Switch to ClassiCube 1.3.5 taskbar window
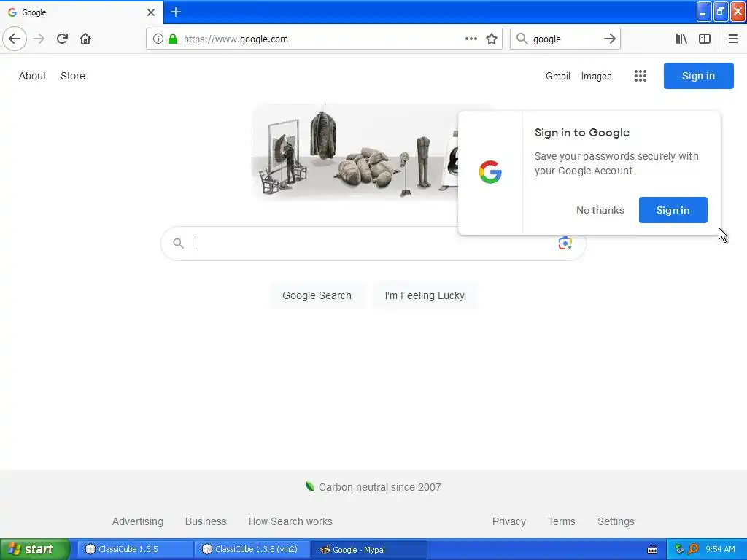The image size is (747, 560). 135,549
